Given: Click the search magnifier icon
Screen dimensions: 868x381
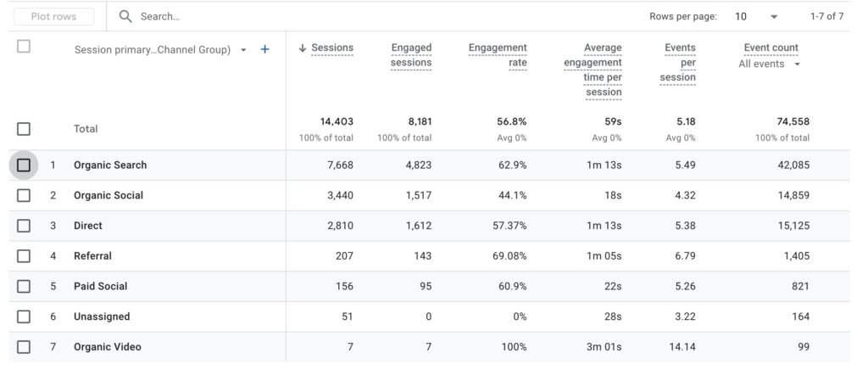Looking at the screenshot, I should click(x=125, y=17).
